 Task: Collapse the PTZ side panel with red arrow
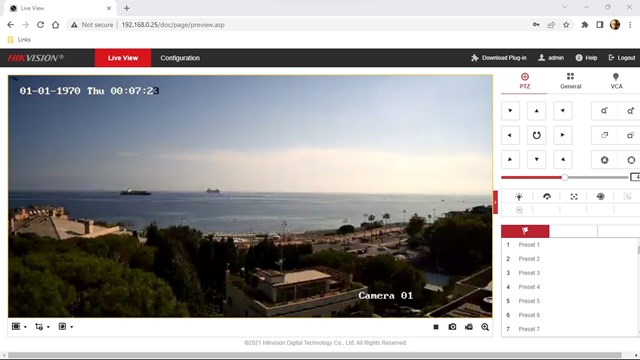[496, 202]
